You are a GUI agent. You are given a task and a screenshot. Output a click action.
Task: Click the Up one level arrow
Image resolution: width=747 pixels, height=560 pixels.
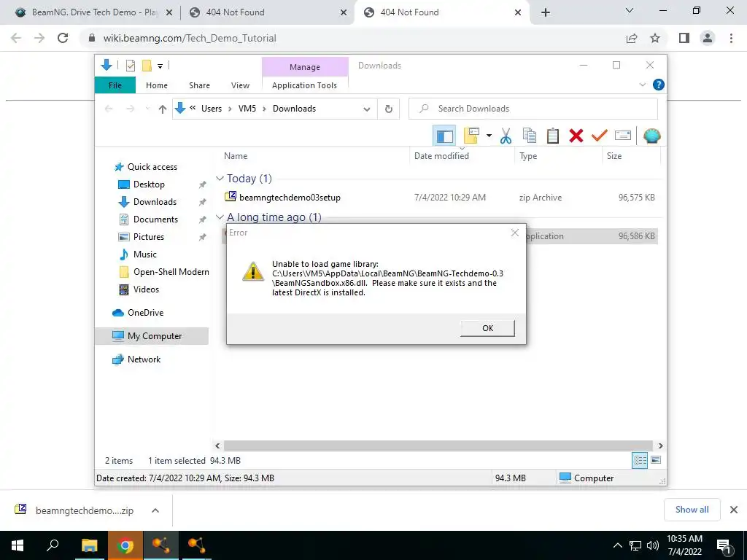pos(163,109)
